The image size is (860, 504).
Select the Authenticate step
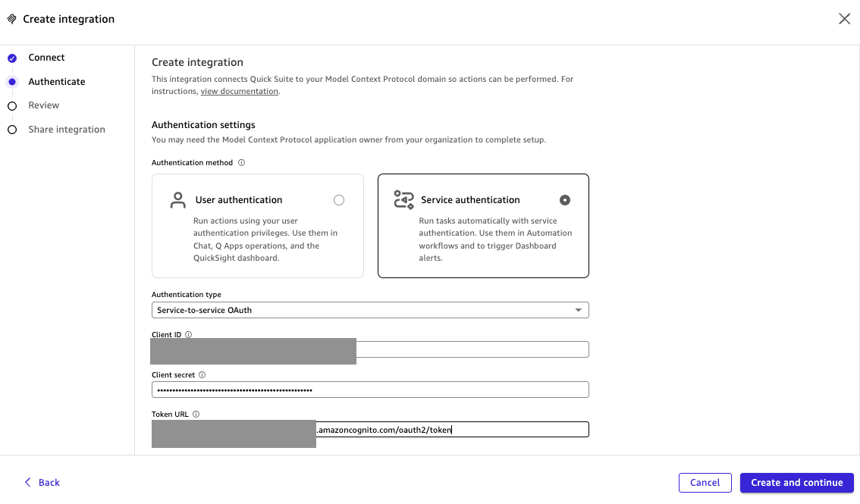[56, 82]
